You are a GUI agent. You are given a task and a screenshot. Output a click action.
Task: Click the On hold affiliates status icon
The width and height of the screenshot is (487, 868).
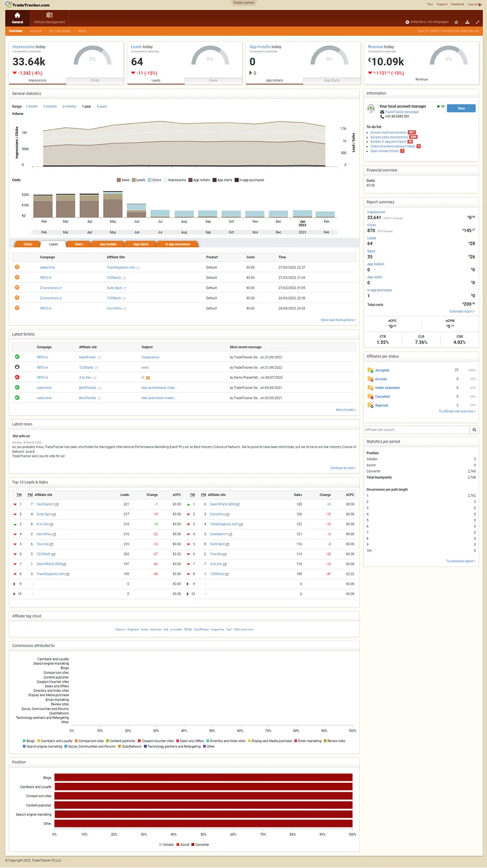pos(370,379)
